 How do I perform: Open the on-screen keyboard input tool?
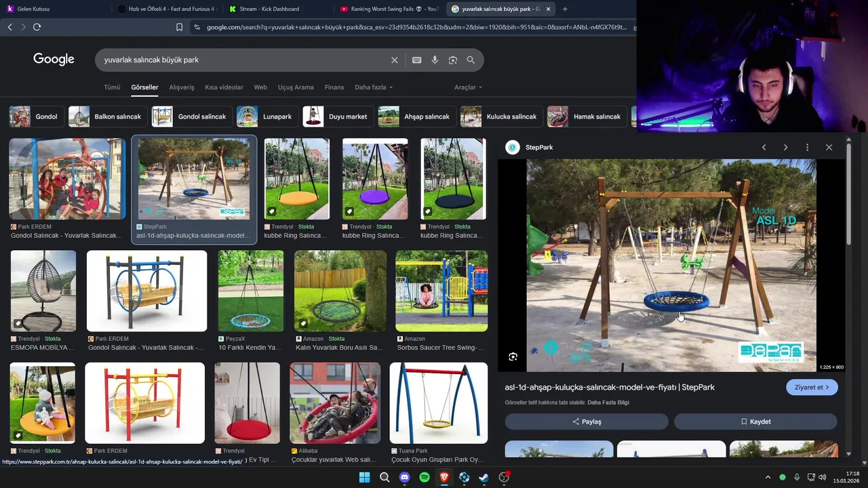coord(417,60)
